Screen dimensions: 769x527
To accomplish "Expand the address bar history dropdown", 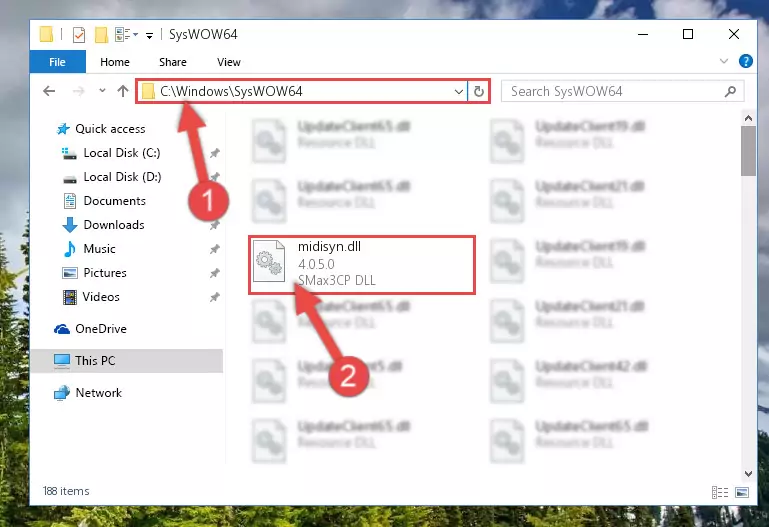I will [x=459, y=92].
